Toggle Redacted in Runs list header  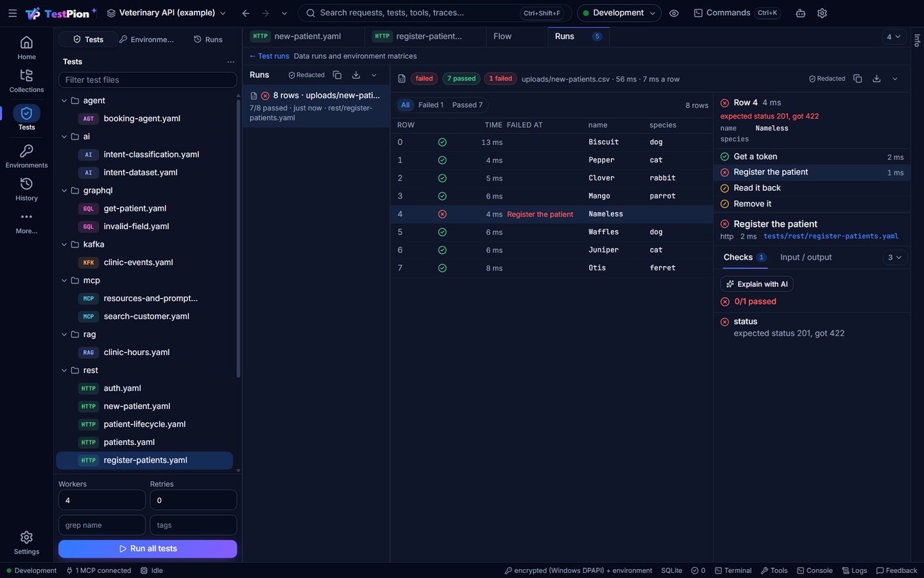click(306, 75)
